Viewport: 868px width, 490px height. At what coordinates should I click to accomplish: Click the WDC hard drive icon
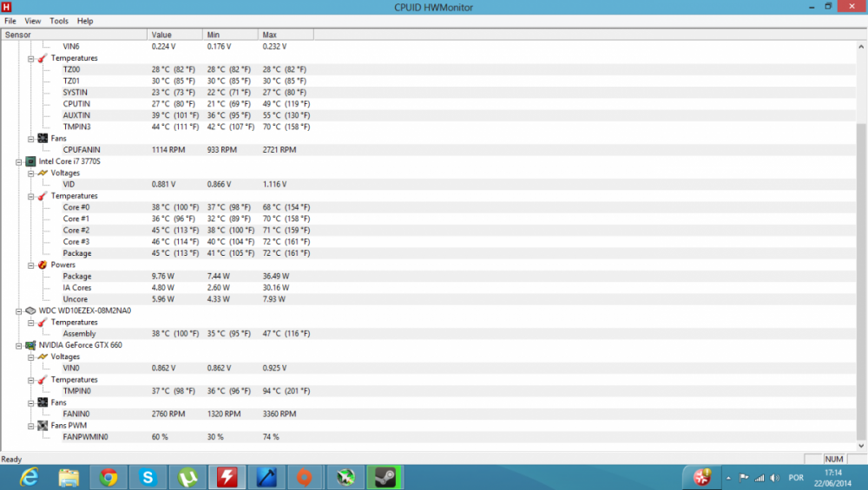tap(30, 310)
